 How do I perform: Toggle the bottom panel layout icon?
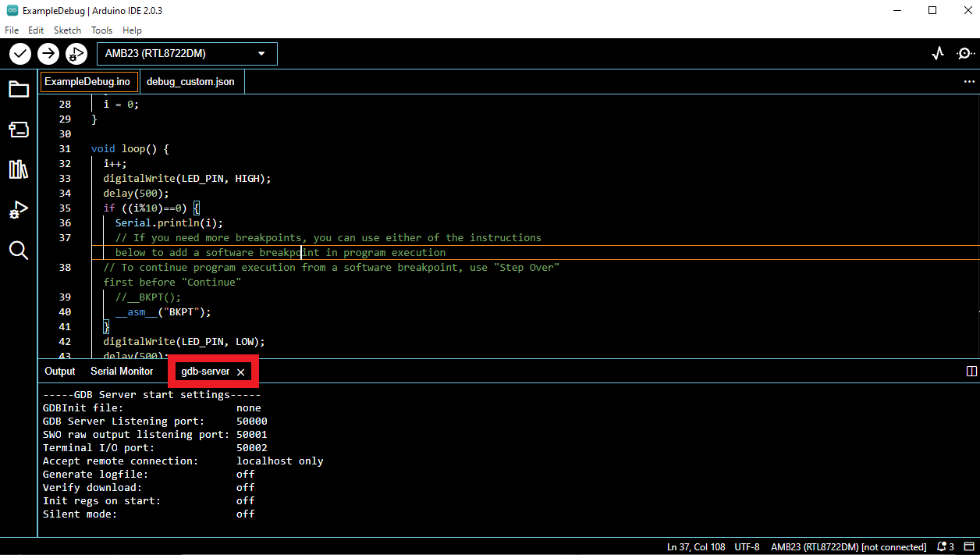[x=971, y=371]
